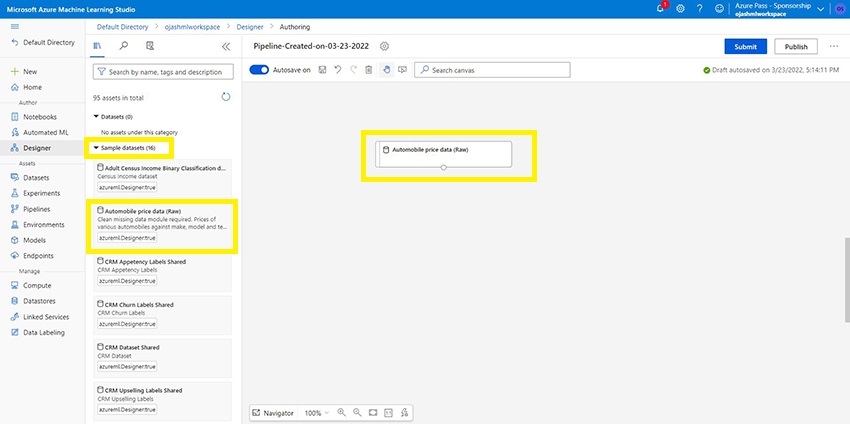Open Linked Services in the sidebar
This screenshot has height=424, width=850.
coord(42,317)
